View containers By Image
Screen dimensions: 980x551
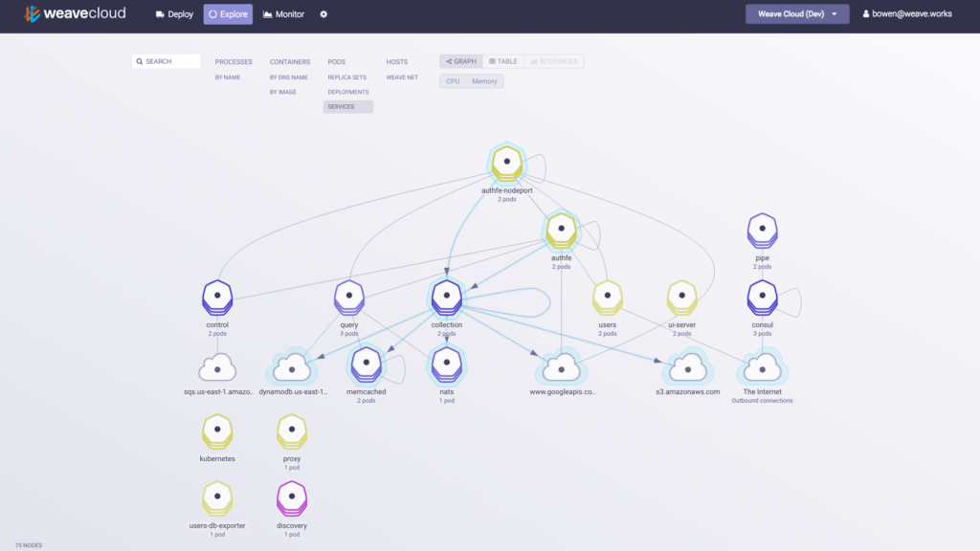point(283,92)
